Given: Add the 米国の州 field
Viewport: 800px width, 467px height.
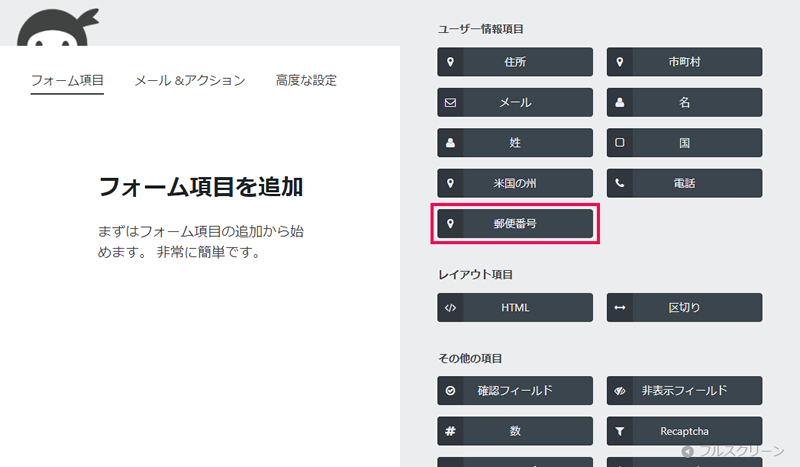Looking at the screenshot, I should click(x=515, y=183).
